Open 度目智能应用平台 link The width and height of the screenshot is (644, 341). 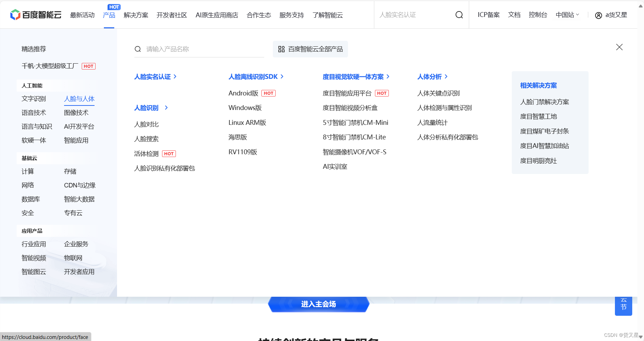(347, 93)
